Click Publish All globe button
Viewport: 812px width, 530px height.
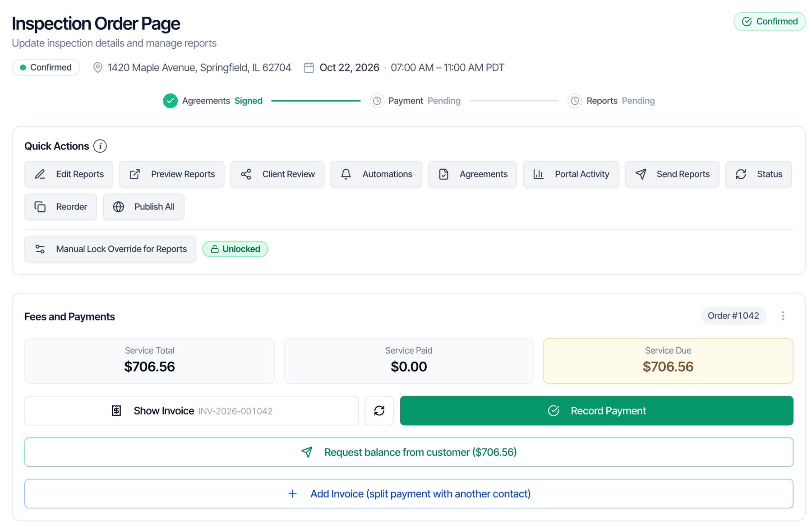(144, 207)
